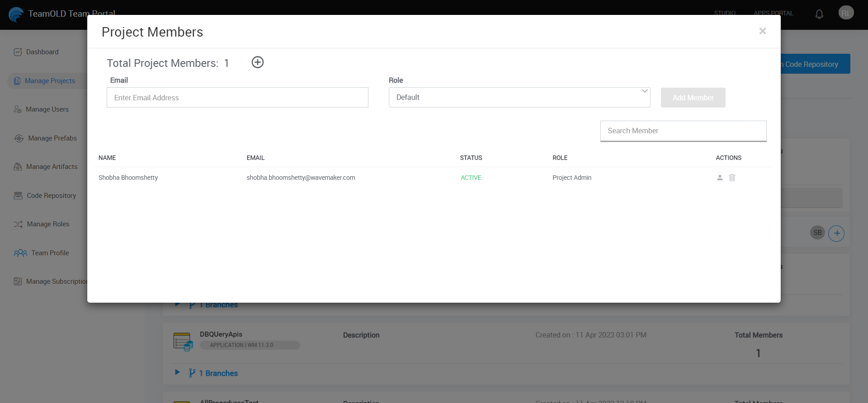Viewport: 868px width, 403px height.
Task: Click the user role icon for Shobha Bhoomshetty
Action: click(x=720, y=178)
